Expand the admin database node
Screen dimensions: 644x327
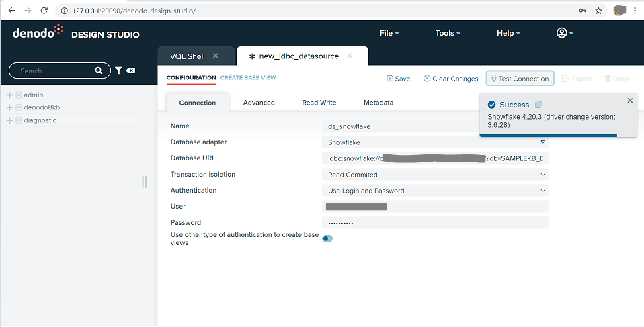[x=9, y=95]
